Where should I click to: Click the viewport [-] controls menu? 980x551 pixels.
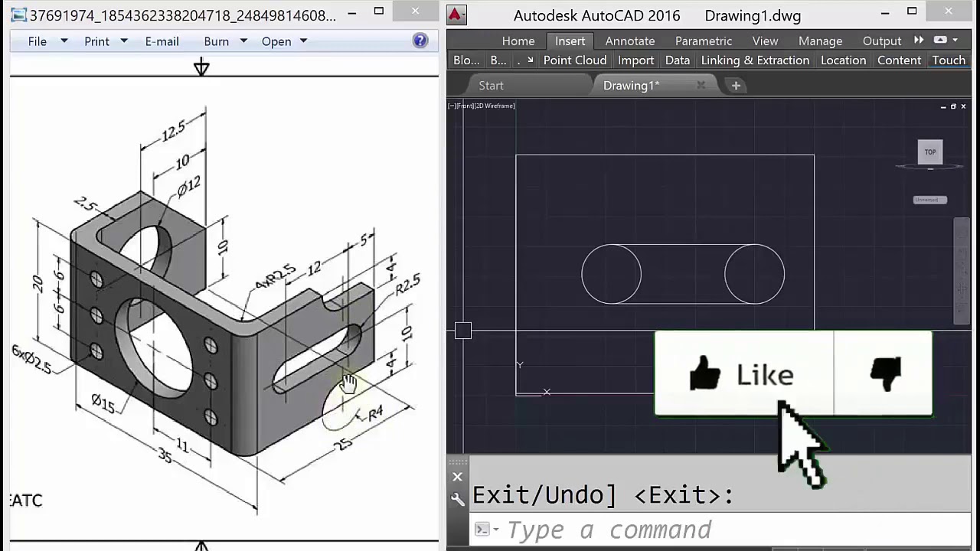pos(452,106)
